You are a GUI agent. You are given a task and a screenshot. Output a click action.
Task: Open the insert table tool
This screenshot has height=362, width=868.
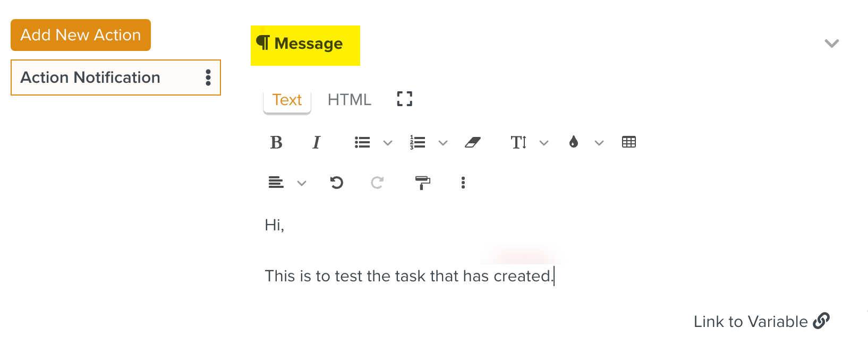point(628,142)
